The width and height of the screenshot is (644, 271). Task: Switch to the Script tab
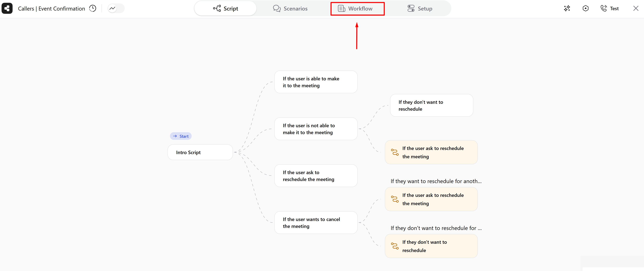(x=226, y=8)
